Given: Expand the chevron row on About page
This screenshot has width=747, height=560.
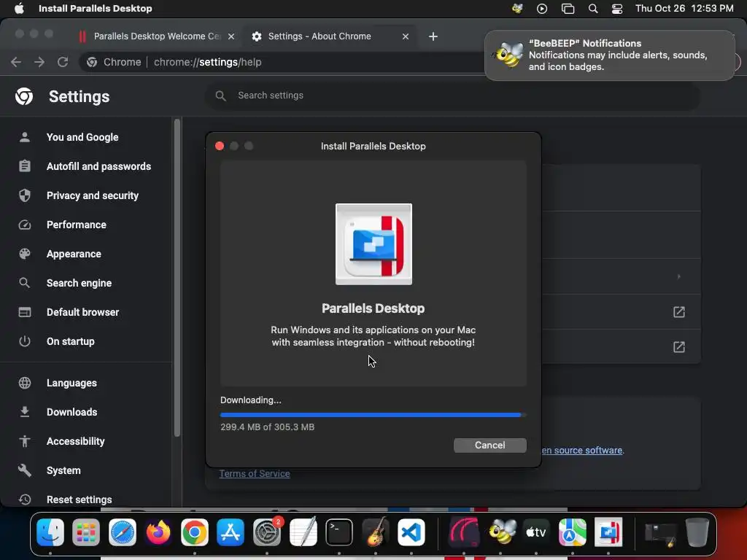Looking at the screenshot, I should coord(679,276).
